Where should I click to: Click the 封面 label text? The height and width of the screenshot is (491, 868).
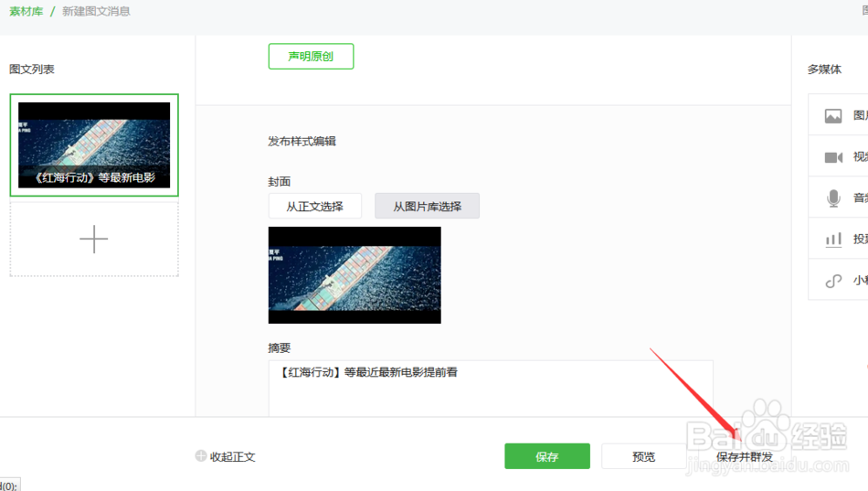coord(279,181)
